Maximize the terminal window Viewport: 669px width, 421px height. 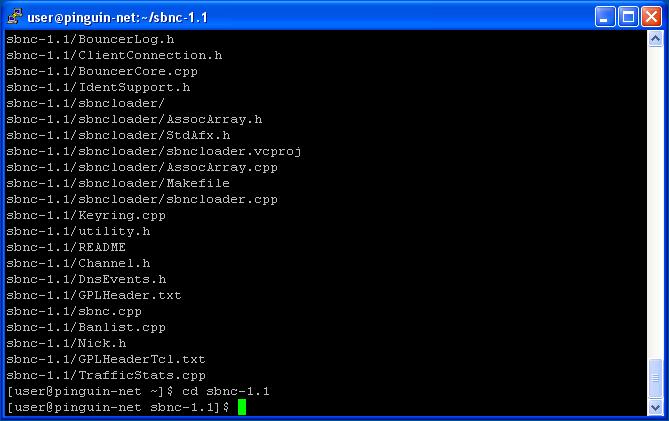pos(628,17)
